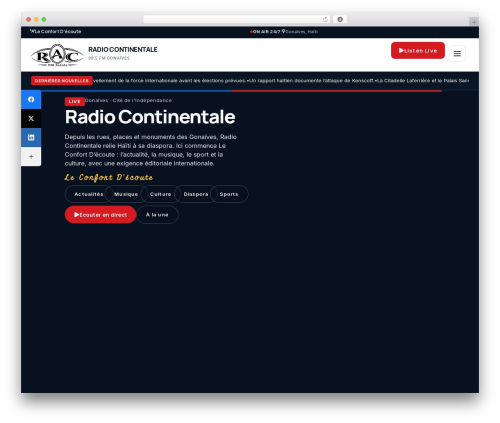The width and height of the screenshot is (500, 423).
Task: Click the RADIO CONTINENTALE site title
Action: click(123, 50)
